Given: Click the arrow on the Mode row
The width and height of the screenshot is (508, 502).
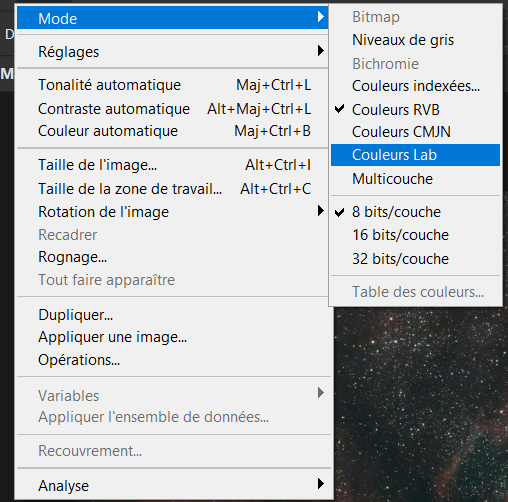Looking at the screenshot, I should (321, 16).
